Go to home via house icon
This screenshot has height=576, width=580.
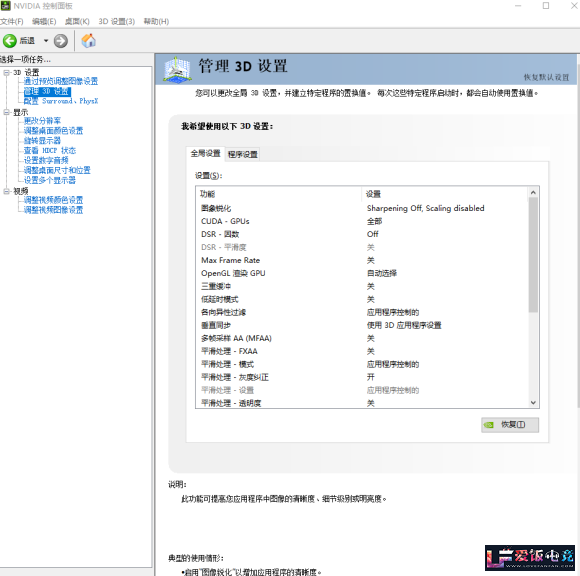pyautogui.click(x=88, y=40)
